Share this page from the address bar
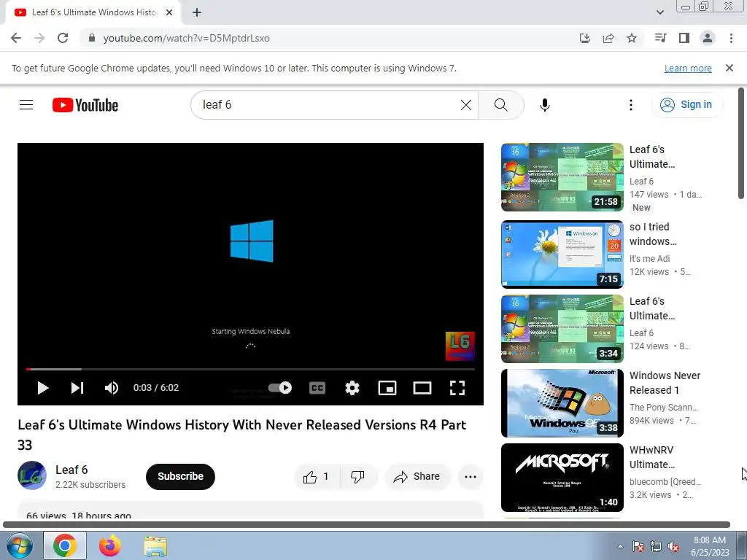This screenshot has width=747, height=560. click(608, 38)
